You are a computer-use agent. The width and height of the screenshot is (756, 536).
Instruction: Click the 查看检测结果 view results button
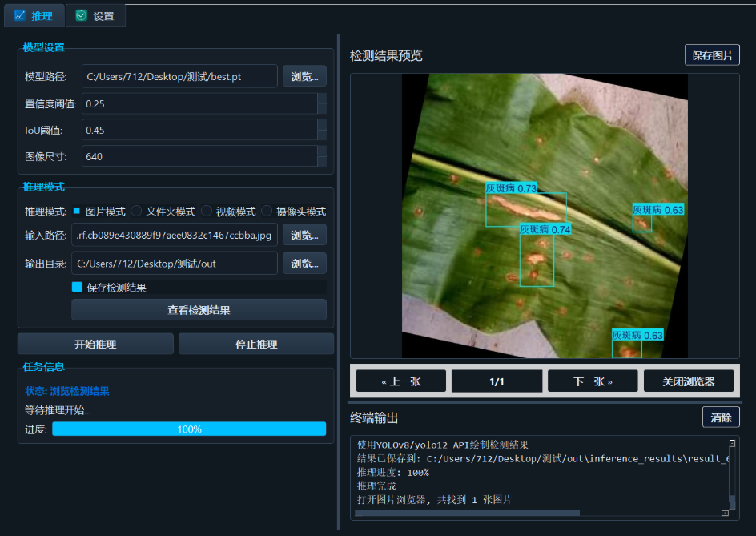[202, 311]
